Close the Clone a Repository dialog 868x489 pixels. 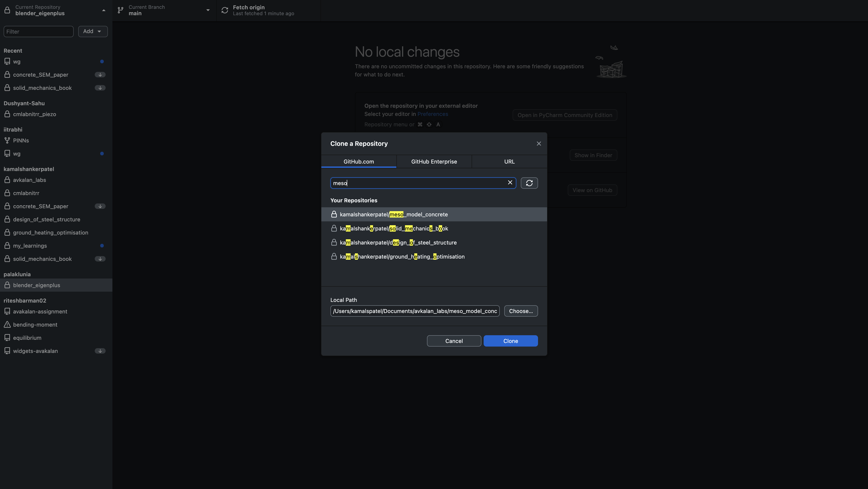click(538, 144)
